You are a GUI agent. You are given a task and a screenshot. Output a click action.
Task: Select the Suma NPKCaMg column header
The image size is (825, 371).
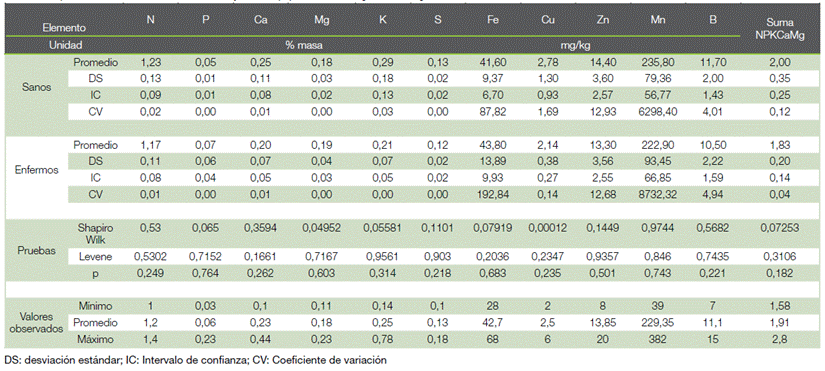tap(779, 28)
